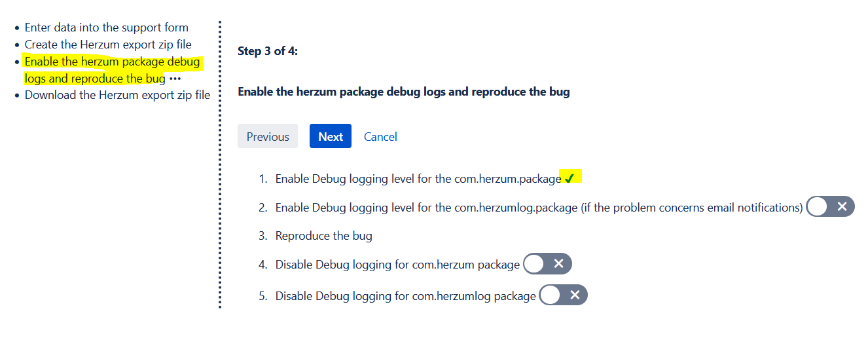Click the bold step title above the buttons
This screenshot has width=868, height=338.
(x=403, y=92)
